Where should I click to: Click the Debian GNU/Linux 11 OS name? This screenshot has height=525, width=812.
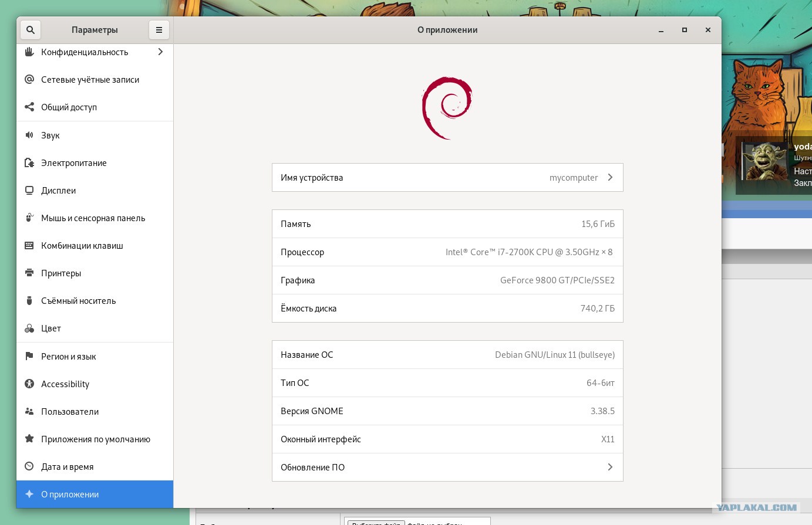click(555, 355)
